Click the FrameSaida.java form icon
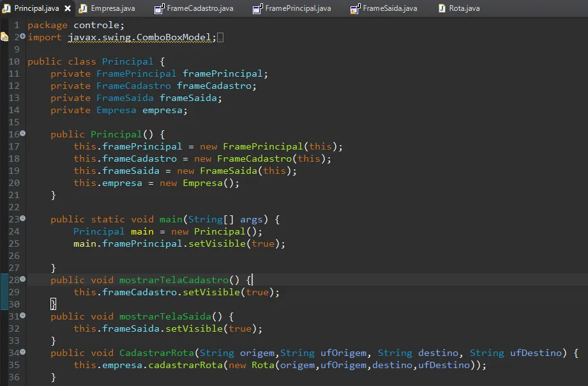This screenshot has height=386, width=588. click(x=355, y=8)
